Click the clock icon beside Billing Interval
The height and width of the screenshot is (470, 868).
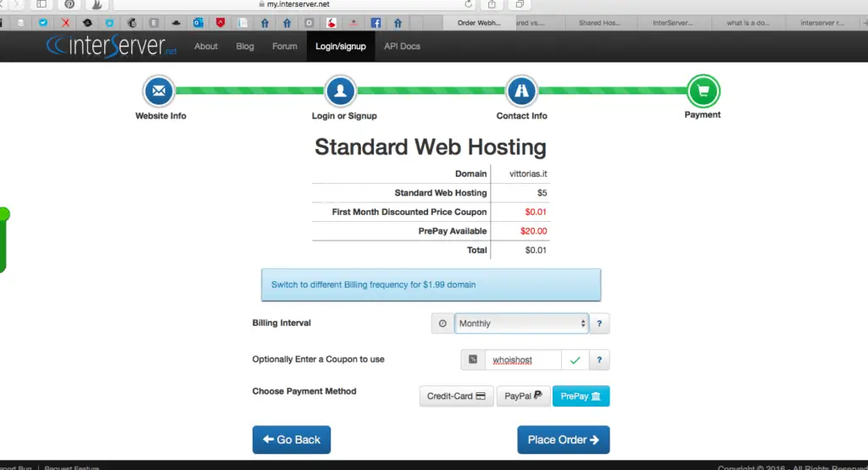pyautogui.click(x=442, y=323)
